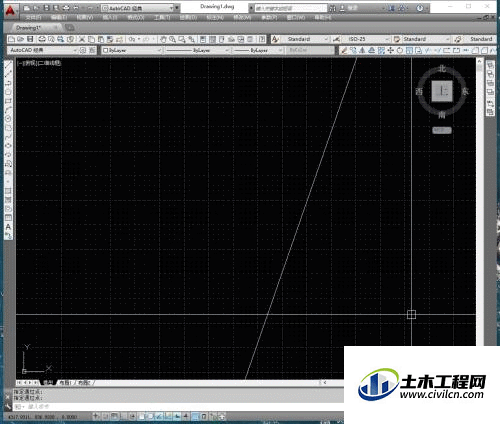Viewport: 500px width, 424px height.
Task: Select the Hatch tool in Draw toolbar
Action: pyautogui.click(x=8, y=191)
